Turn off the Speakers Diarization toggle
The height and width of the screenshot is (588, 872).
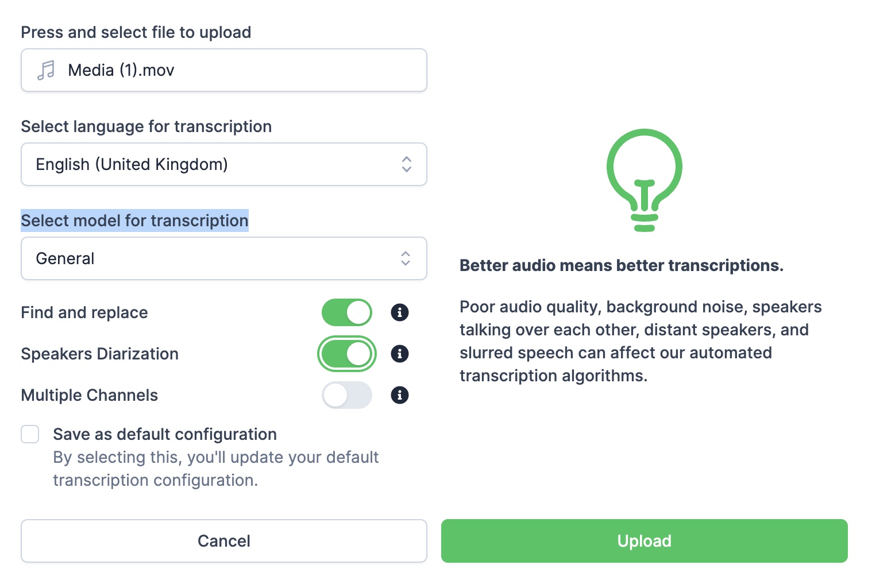347,354
